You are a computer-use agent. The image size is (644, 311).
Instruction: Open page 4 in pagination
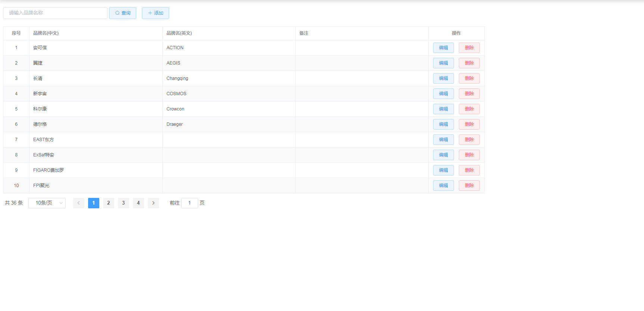click(138, 203)
